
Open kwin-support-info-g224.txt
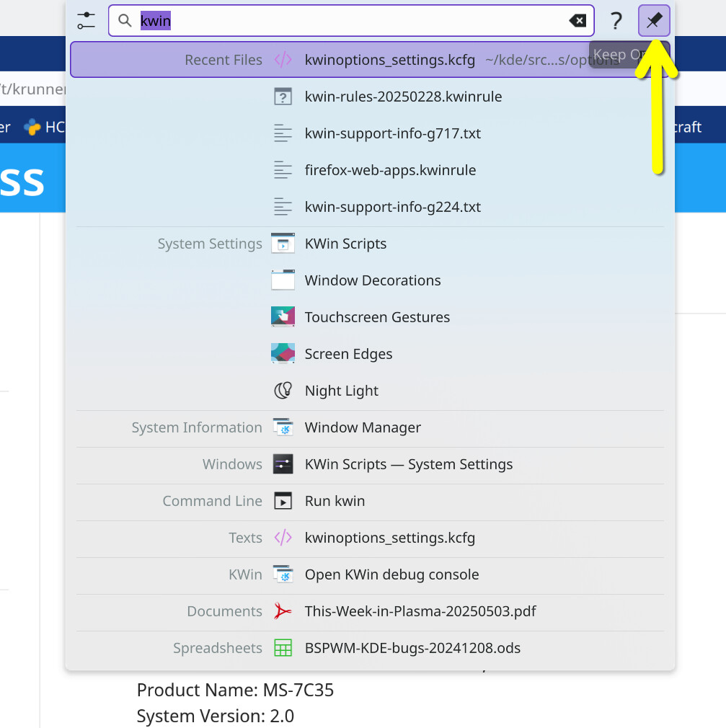370,207
